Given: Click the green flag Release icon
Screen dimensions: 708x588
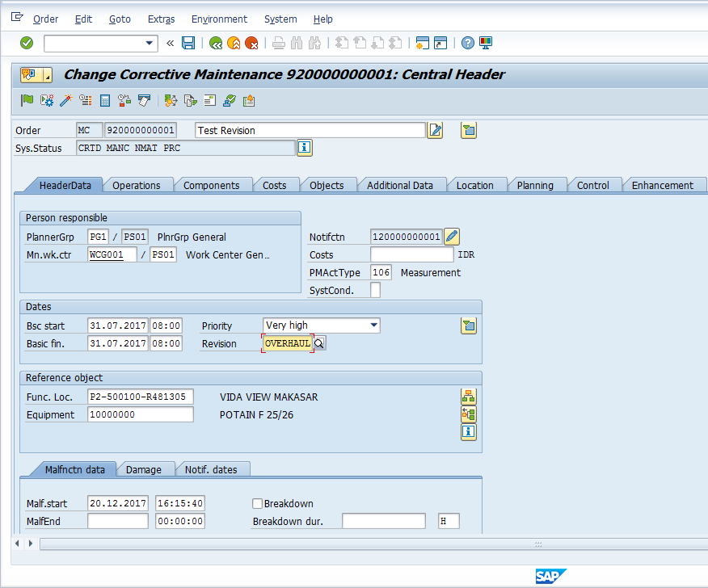Looking at the screenshot, I should pos(27,100).
